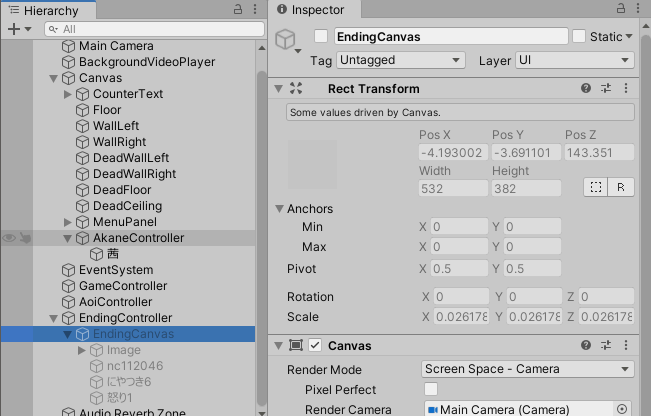Screen dimensions: 651x416
Task: Open the Layer dropdown UI
Action: (575, 60)
